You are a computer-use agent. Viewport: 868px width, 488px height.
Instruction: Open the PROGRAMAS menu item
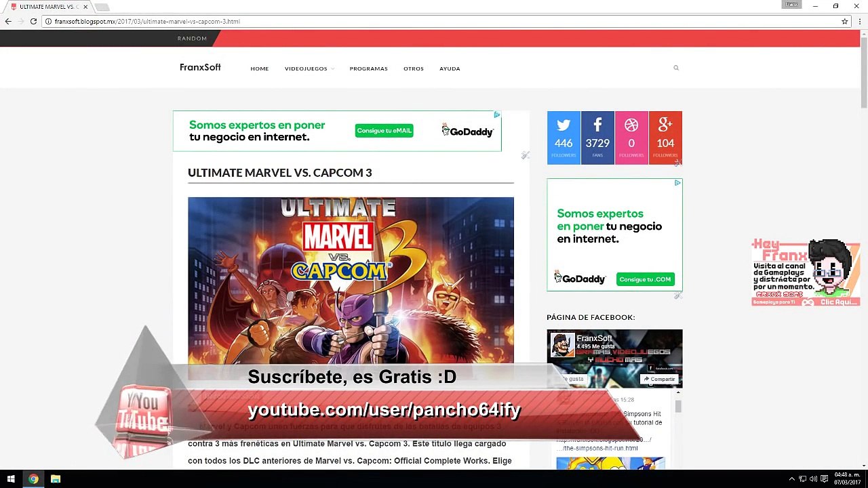(x=368, y=68)
